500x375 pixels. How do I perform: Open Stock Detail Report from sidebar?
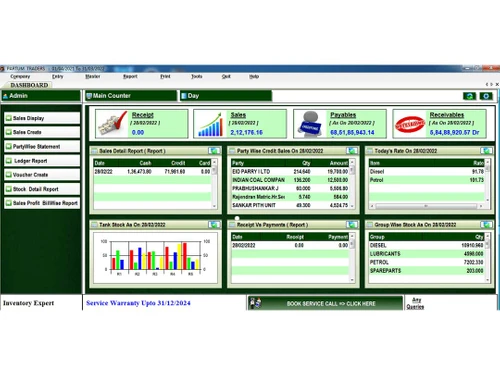pos(42,189)
